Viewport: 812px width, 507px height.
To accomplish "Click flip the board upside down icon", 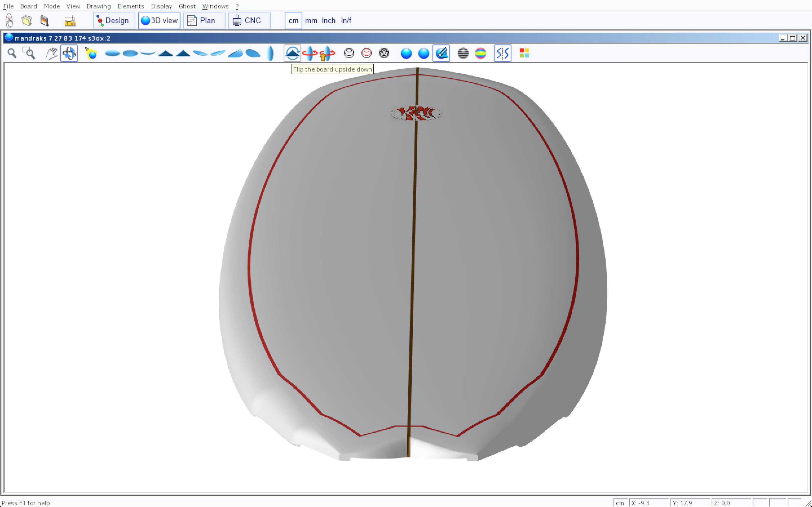I will click(x=292, y=53).
